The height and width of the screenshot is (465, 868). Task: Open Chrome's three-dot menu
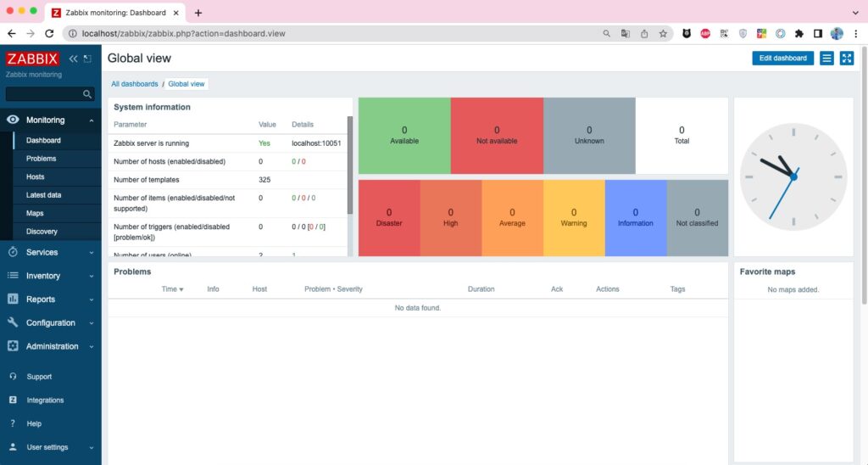pyautogui.click(x=856, y=34)
